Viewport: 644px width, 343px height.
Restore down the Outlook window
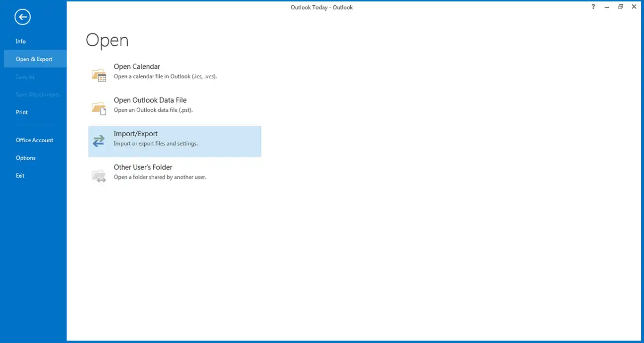[x=620, y=7]
